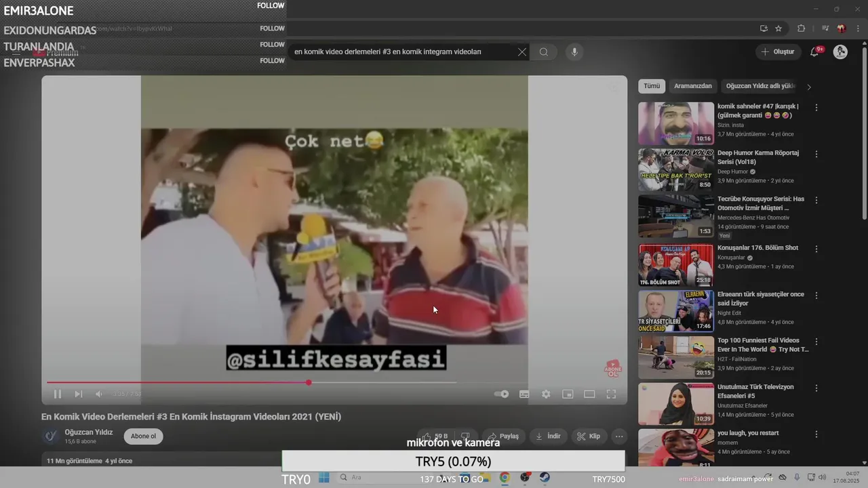Open komik sahneler #47 thumbnail

point(676,123)
